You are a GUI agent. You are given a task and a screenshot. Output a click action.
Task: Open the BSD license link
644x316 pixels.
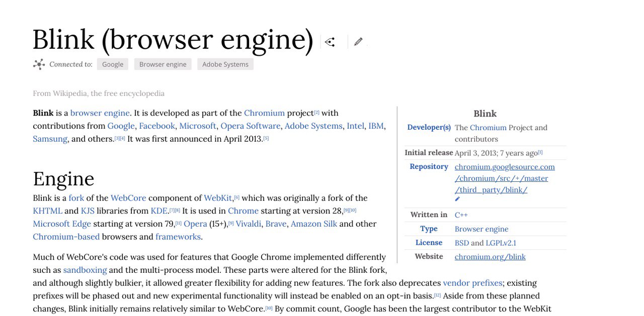point(462,243)
